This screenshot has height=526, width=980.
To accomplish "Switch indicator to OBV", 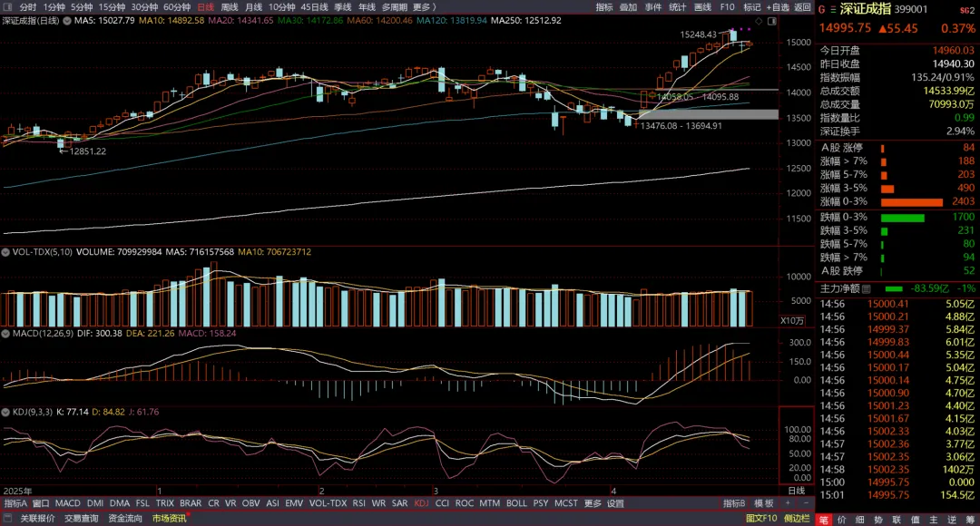I will 250,503.
